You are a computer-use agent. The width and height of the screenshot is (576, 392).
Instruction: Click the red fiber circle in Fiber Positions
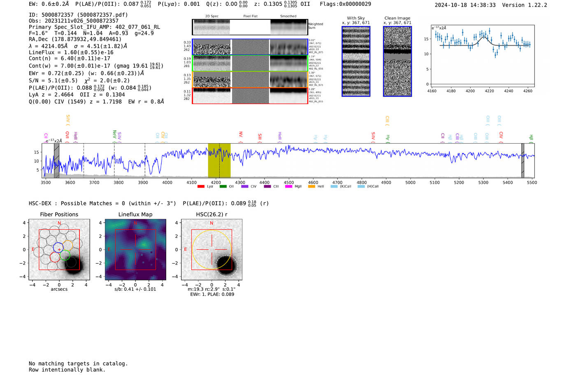coord(55,257)
